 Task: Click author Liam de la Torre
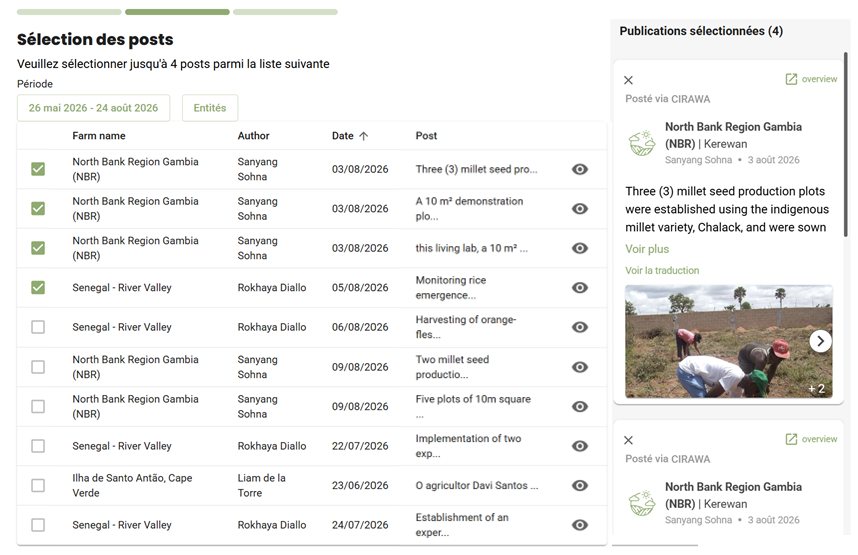(262, 485)
